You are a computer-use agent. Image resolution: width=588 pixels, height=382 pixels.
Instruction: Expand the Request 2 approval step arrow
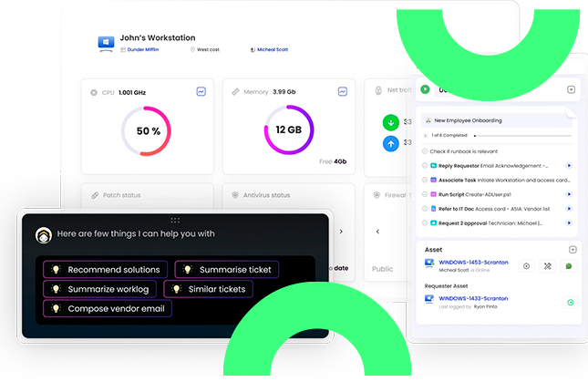click(569, 222)
